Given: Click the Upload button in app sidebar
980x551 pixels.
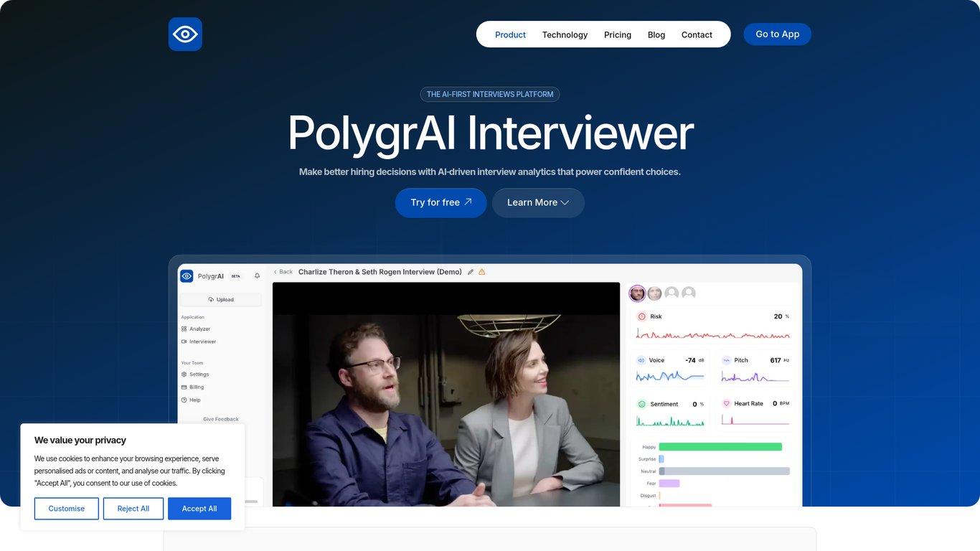Looking at the screenshot, I should pos(220,299).
